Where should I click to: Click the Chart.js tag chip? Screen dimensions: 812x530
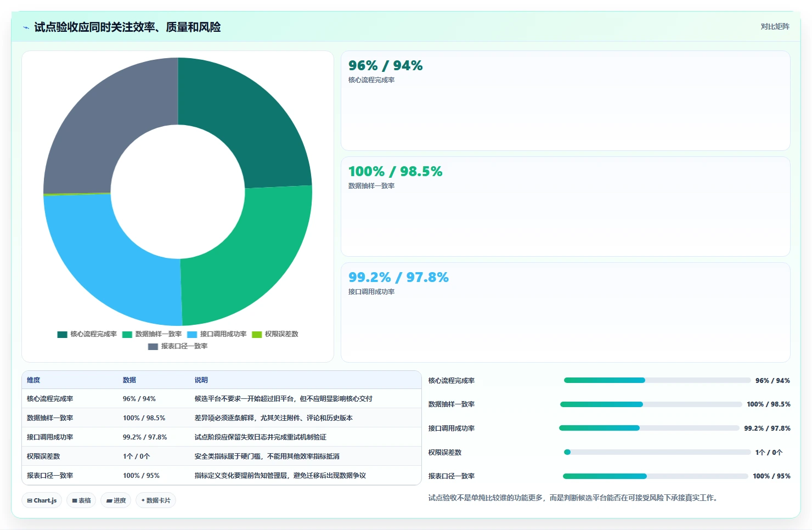point(42,500)
